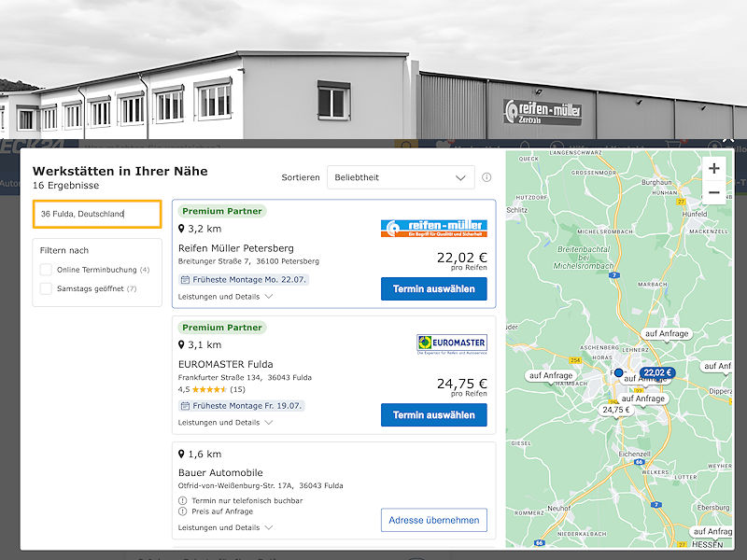The width and height of the screenshot is (747, 560).
Task: Click Termin auswählen for Reifen Müller Petersberg
Action: (434, 289)
